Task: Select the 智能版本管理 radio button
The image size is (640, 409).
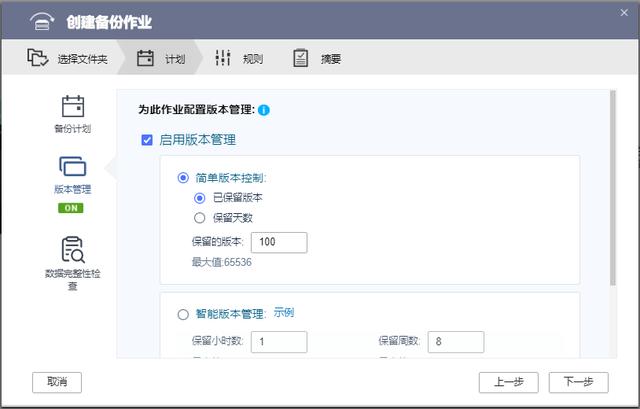Action: pyautogui.click(x=183, y=314)
